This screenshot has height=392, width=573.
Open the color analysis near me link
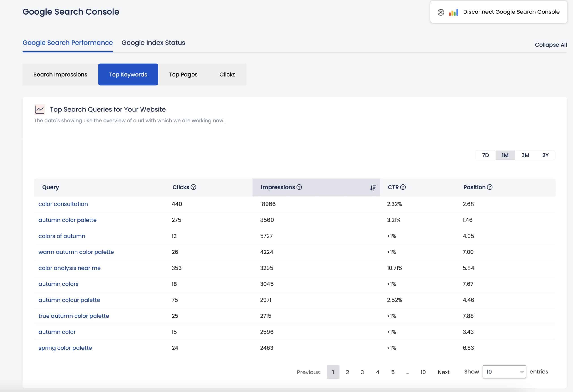click(x=70, y=268)
